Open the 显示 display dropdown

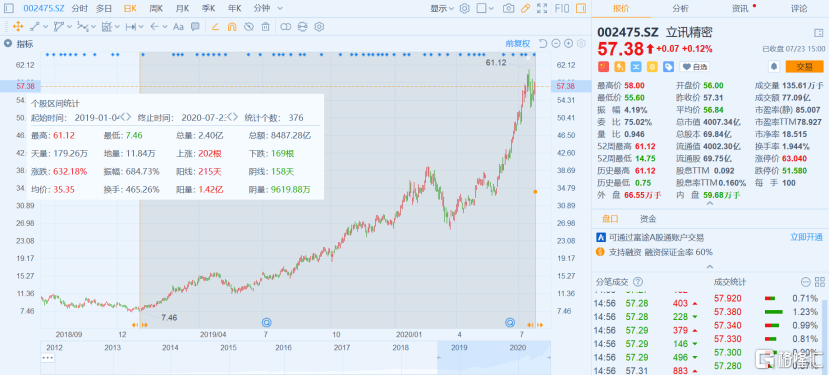(443, 8)
